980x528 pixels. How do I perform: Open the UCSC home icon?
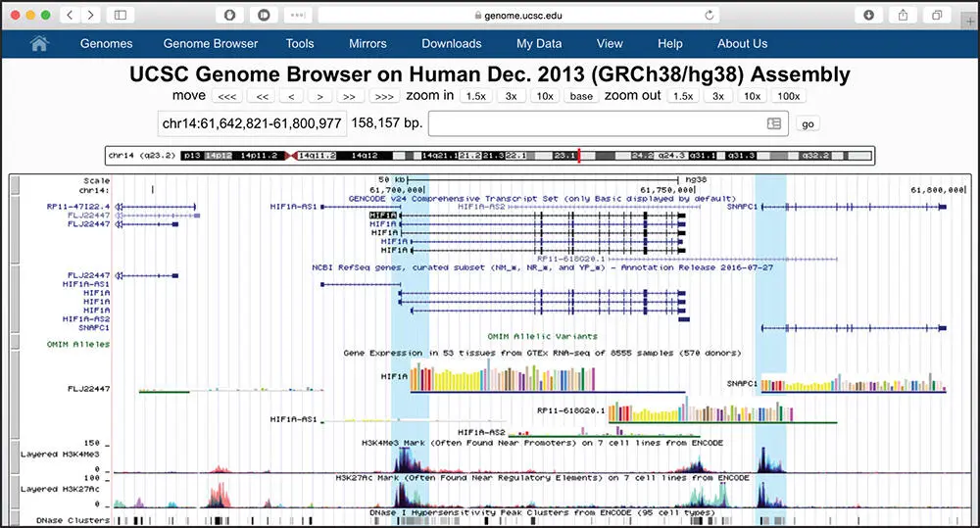(39, 44)
